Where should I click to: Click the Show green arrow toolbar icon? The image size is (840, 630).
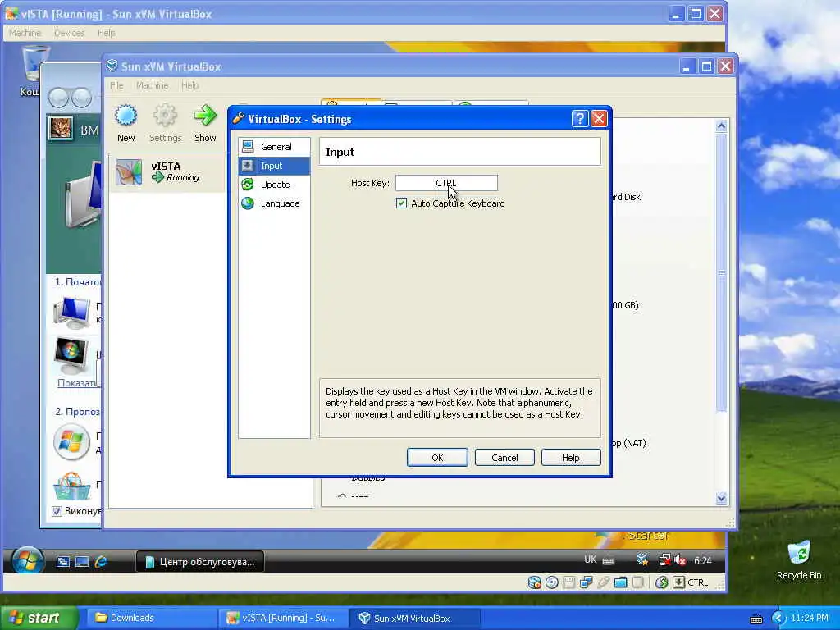pyautogui.click(x=204, y=123)
